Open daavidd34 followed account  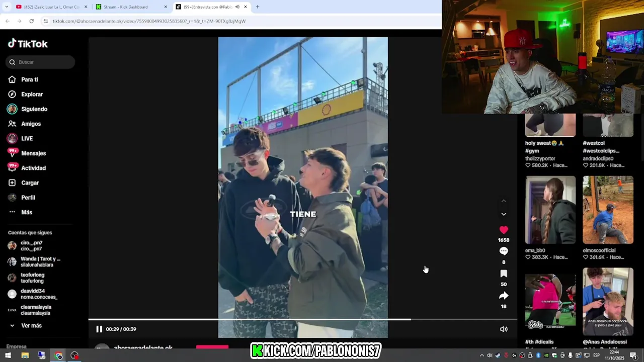click(33, 294)
